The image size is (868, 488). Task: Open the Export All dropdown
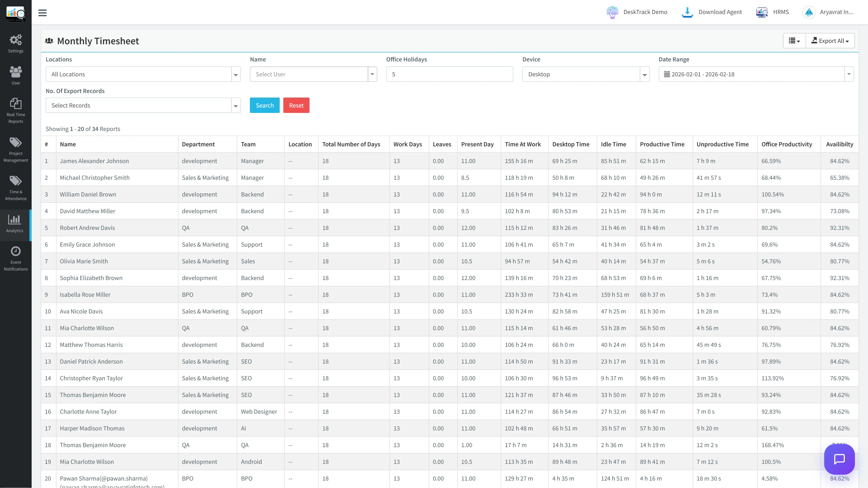click(x=830, y=41)
